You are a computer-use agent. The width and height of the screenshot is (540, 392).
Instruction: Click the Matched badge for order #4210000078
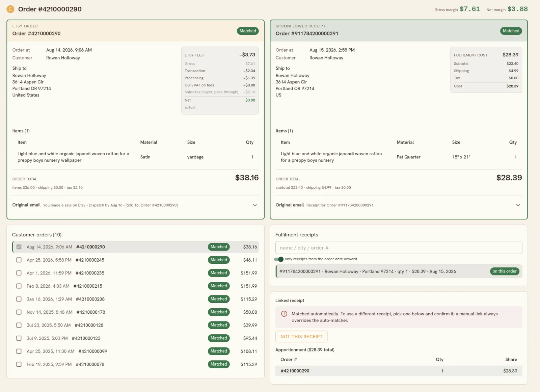(x=219, y=364)
